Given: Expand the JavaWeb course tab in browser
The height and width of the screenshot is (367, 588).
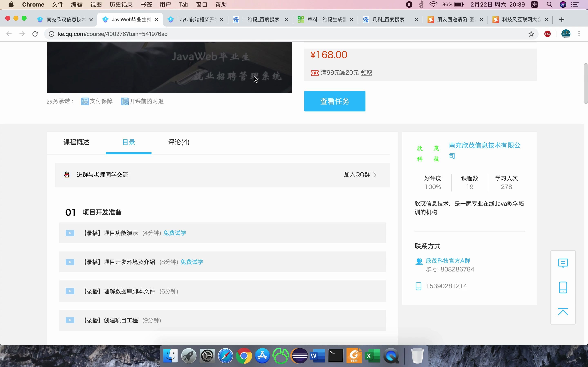Looking at the screenshot, I should point(129,19).
